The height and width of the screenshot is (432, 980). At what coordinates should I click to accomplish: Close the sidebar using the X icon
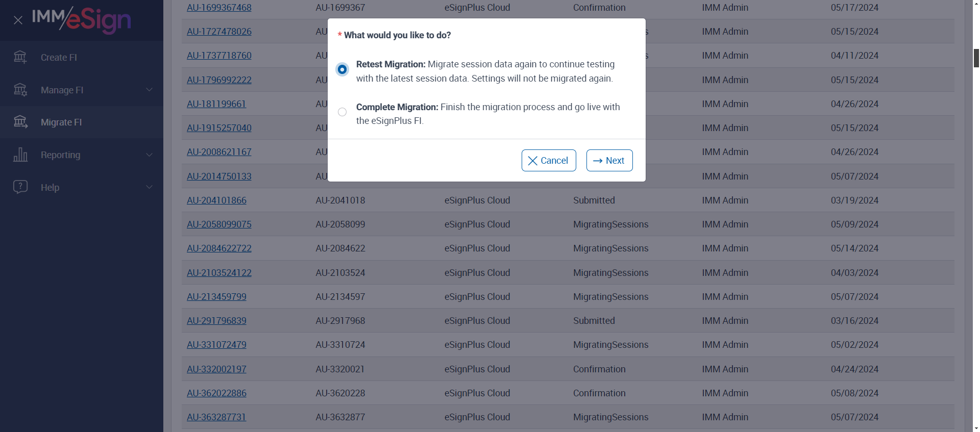(18, 20)
